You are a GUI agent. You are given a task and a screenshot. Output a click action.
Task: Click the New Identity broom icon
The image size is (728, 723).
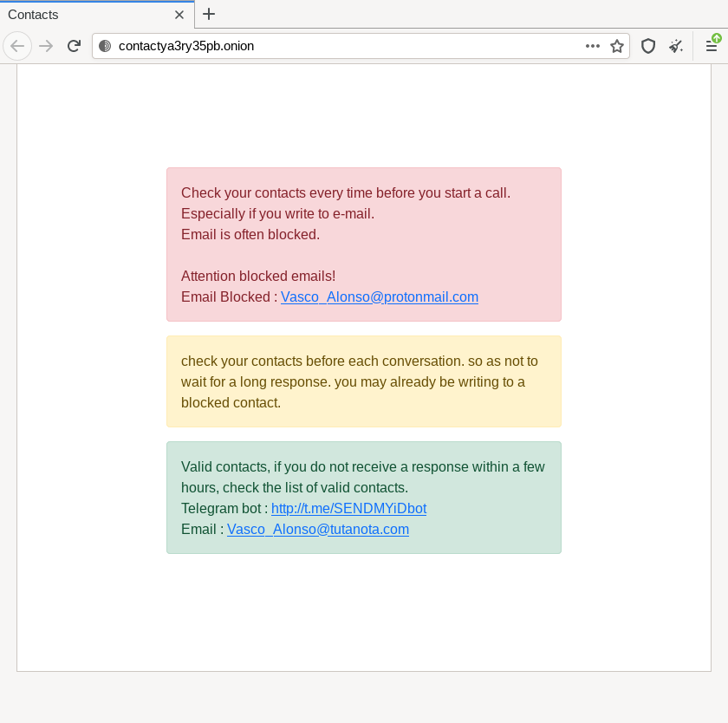676,46
